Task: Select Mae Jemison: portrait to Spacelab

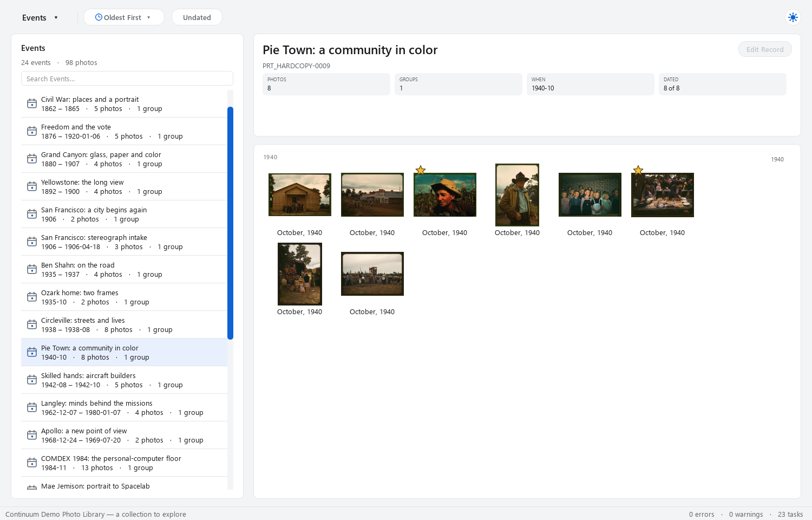Action: pos(124,484)
